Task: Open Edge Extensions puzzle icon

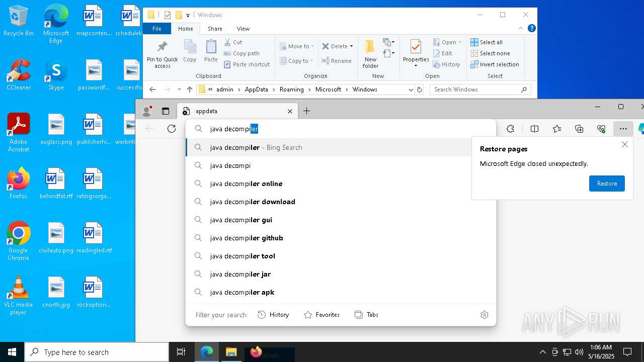Action: point(510,129)
